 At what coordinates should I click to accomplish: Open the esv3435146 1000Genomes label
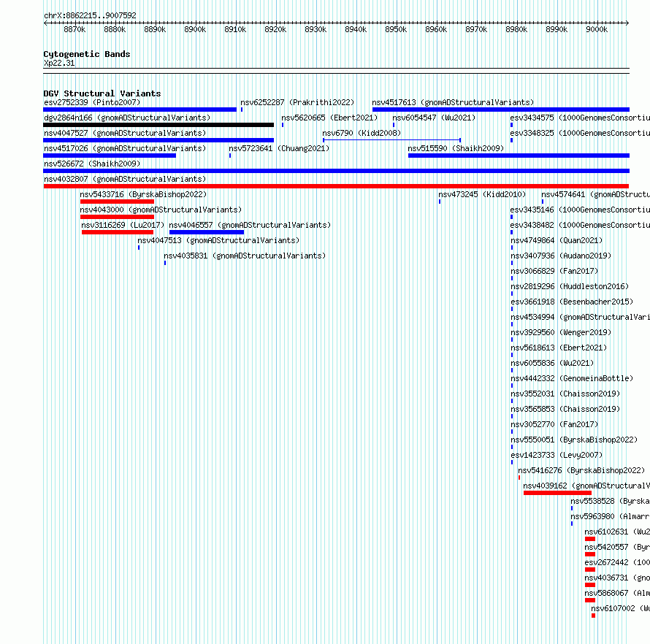tap(580, 210)
